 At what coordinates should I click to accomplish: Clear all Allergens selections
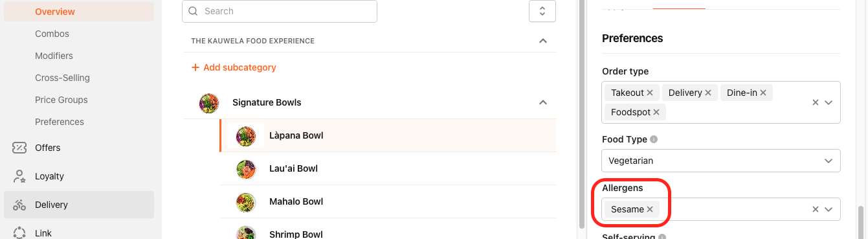(816, 209)
